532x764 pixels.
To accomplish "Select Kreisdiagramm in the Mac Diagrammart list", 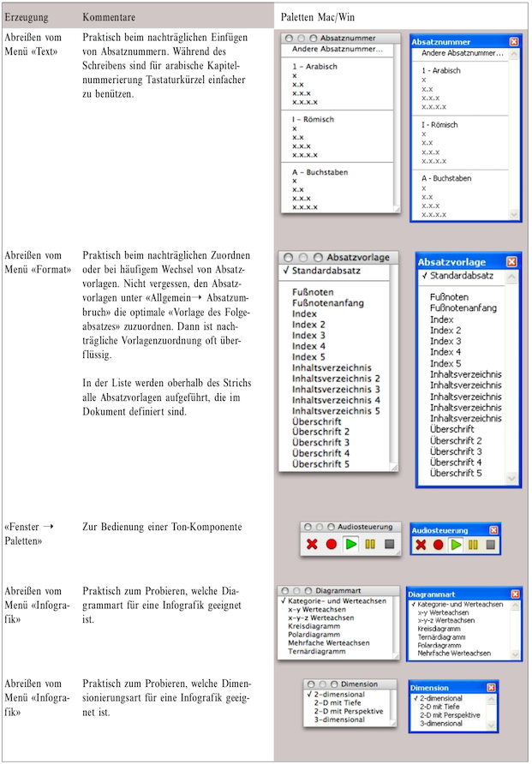I will click(314, 627).
